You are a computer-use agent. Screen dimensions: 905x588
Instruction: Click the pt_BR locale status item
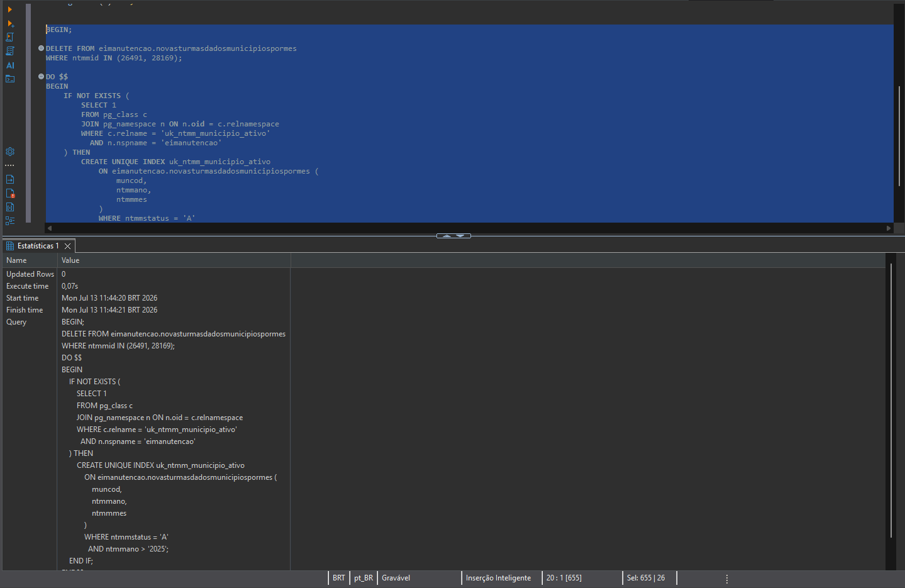click(364, 578)
